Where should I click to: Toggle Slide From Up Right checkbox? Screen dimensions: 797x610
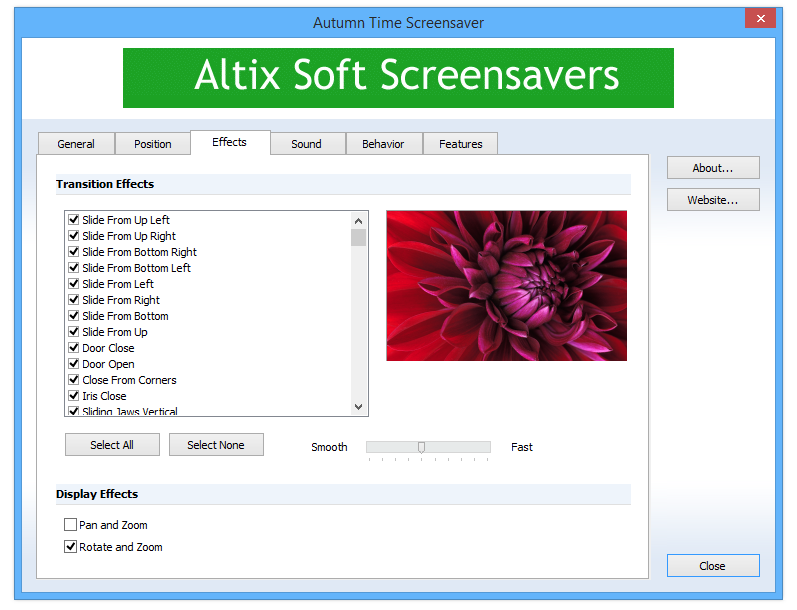(x=74, y=236)
